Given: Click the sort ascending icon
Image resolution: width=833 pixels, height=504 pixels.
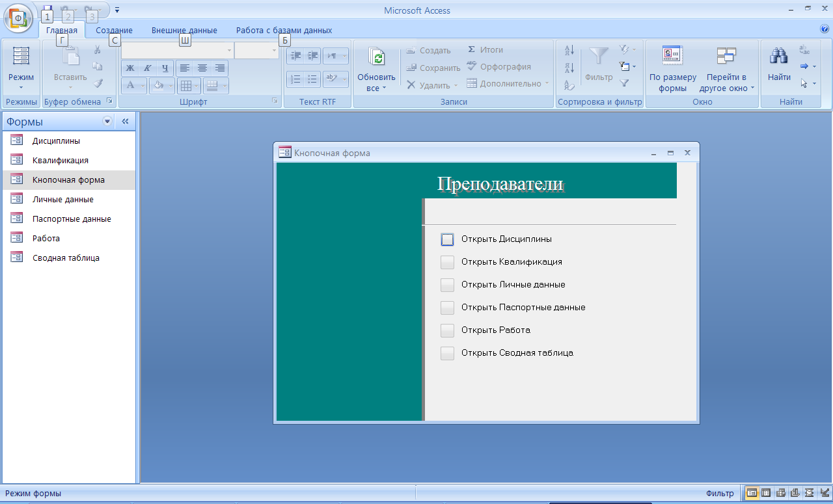Looking at the screenshot, I should click(x=569, y=51).
